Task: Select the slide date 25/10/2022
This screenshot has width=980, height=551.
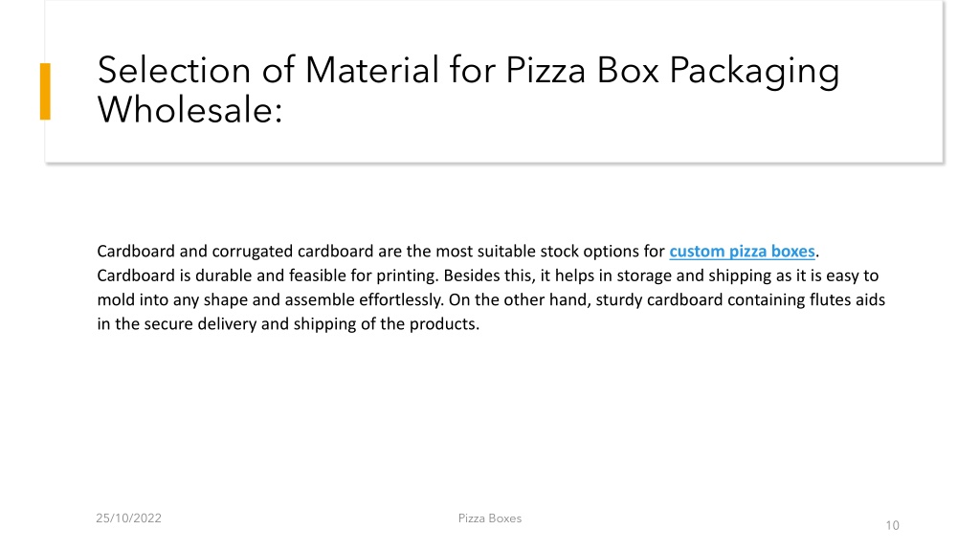Action: click(x=129, y=518)
